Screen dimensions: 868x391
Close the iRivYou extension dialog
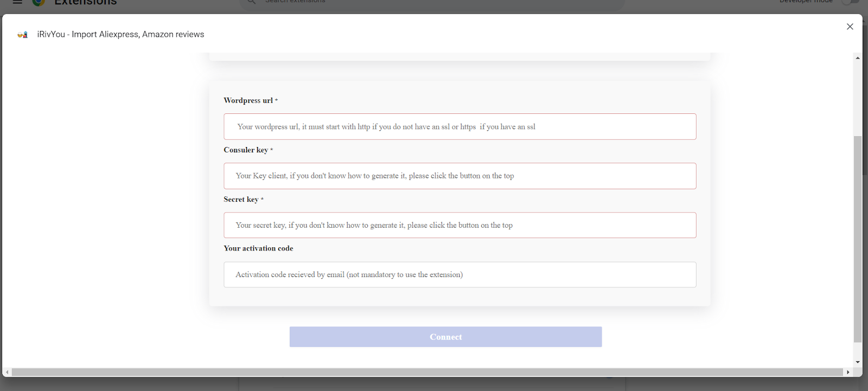pyautogui.click(x=850, y=27)
